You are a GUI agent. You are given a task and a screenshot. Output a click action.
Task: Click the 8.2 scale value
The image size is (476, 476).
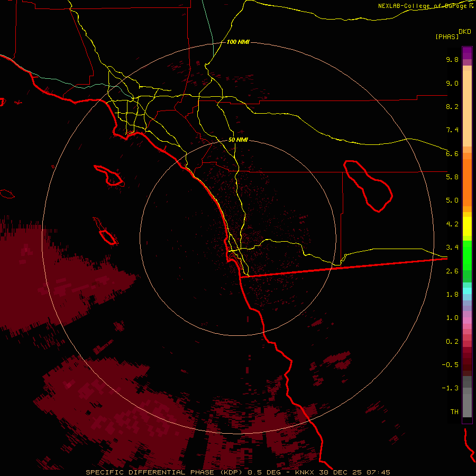452,106
